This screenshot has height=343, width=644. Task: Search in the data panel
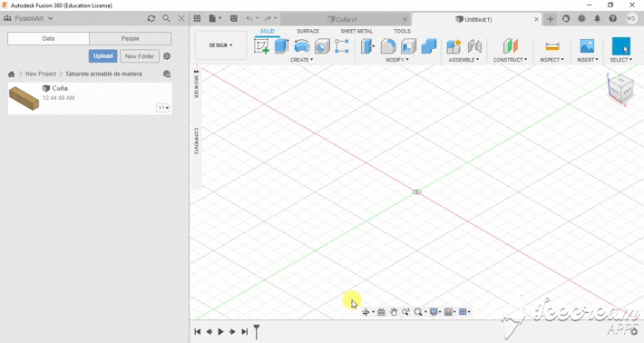(x=166, y=18)
